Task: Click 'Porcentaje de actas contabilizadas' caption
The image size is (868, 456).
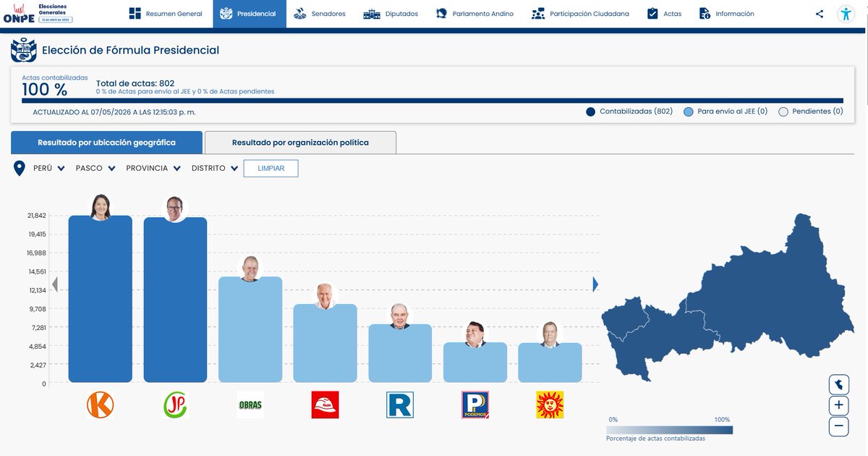Action: point(655,439)
